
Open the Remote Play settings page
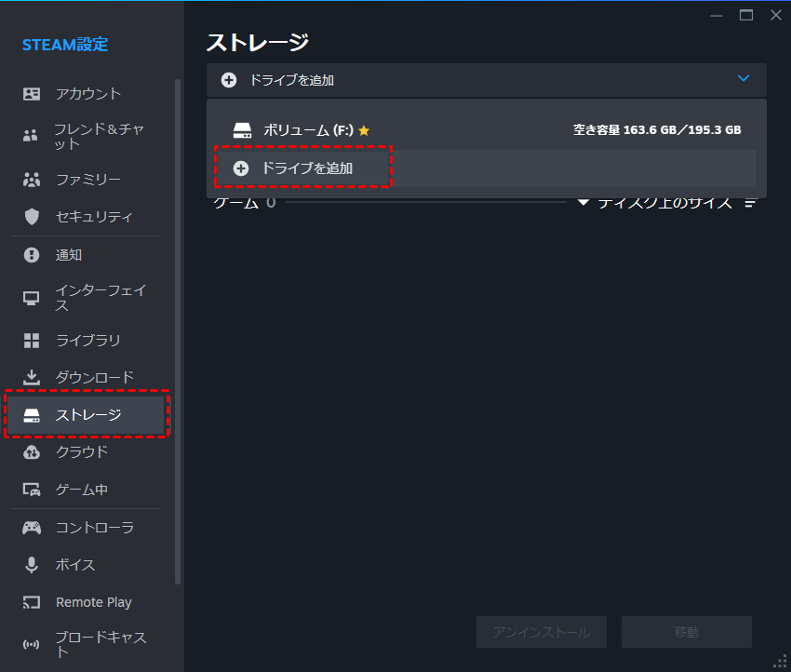[87, 602]
